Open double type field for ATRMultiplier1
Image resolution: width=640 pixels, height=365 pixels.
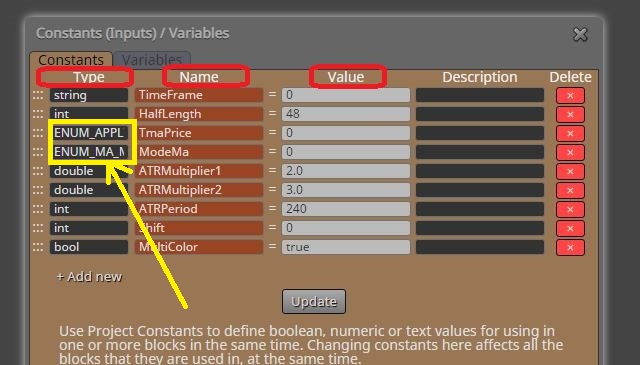[89, 171]
